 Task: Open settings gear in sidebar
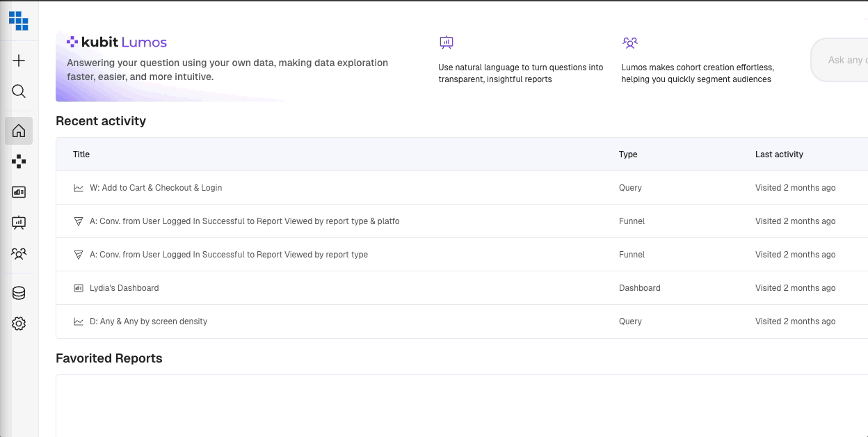(19, 324)
